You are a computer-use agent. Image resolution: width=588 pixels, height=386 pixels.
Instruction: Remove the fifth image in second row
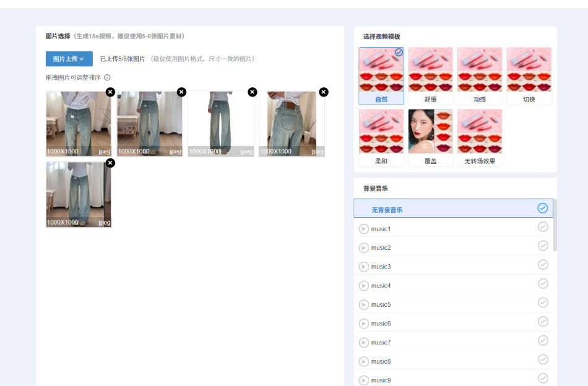[110, 163]
